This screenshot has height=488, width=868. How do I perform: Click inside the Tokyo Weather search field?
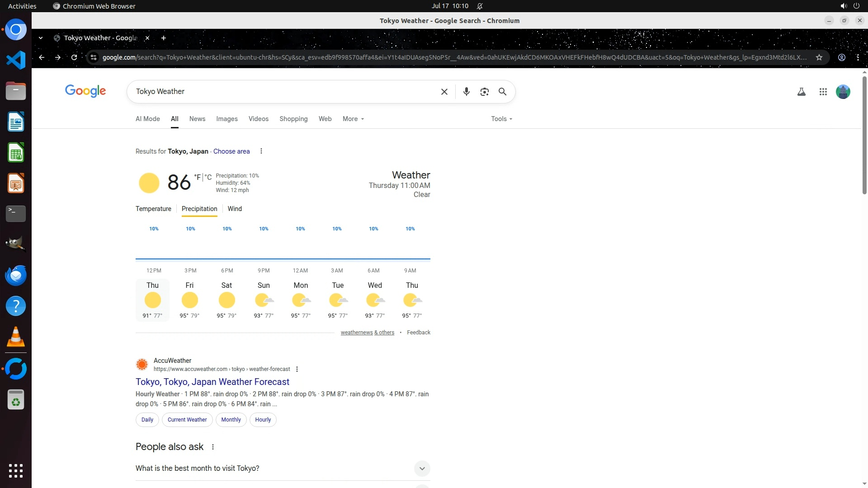click(x=285, y=92)
